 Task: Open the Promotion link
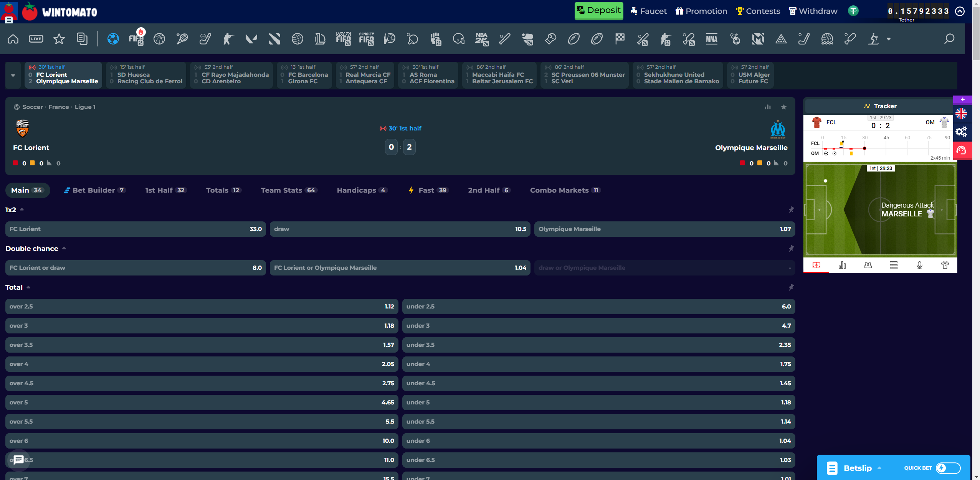[x=701, y=11]
